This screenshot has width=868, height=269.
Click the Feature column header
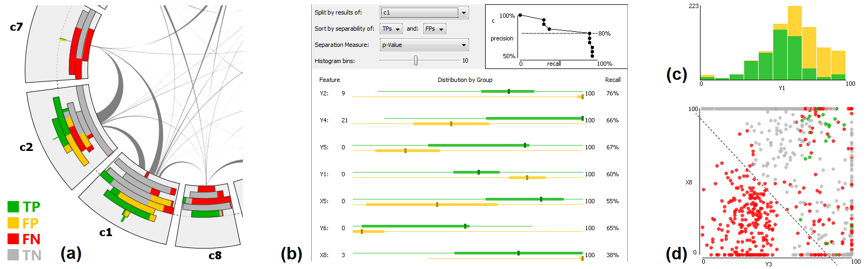(x=330, y=80)
